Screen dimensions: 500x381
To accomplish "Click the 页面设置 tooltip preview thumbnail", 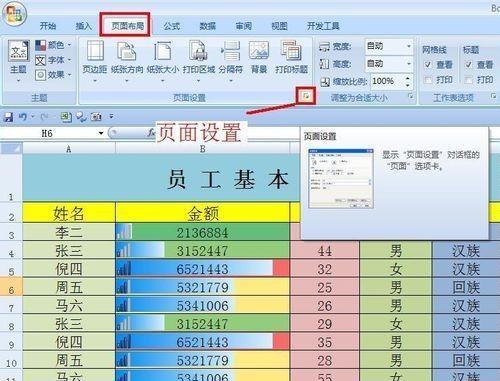I will 341,178.
